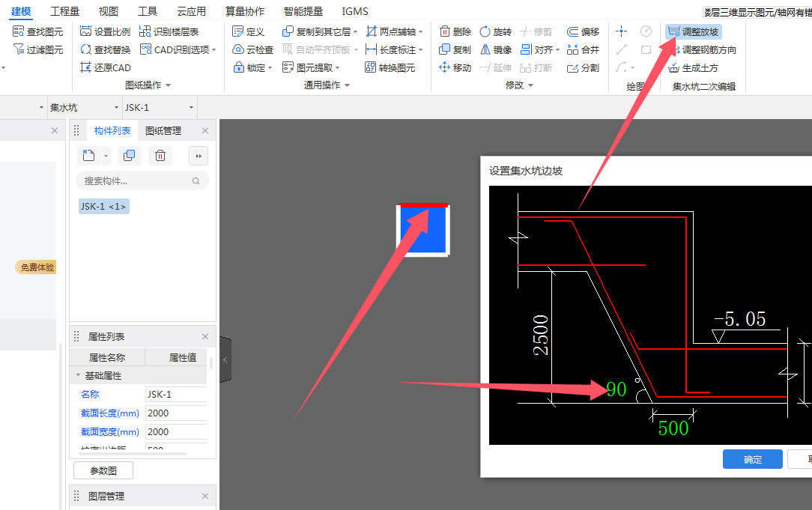Select 识别楼层表 tool
Image resolution: width=812 pixels, height=510 pixels.
[x=169, y=32]
